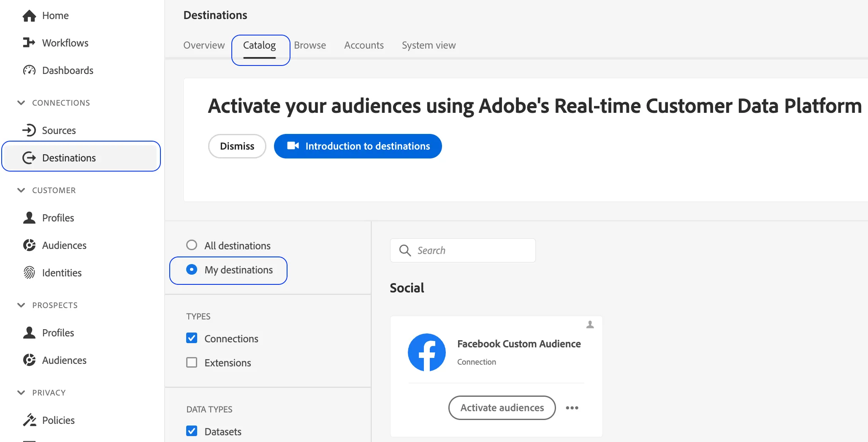Click Prospects Audiences segment icon
868x442 pixels.
click(29, 360)
